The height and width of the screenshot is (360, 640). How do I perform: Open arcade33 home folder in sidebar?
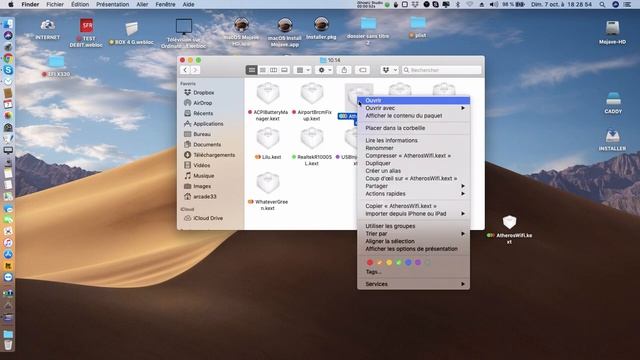[204, 196]
